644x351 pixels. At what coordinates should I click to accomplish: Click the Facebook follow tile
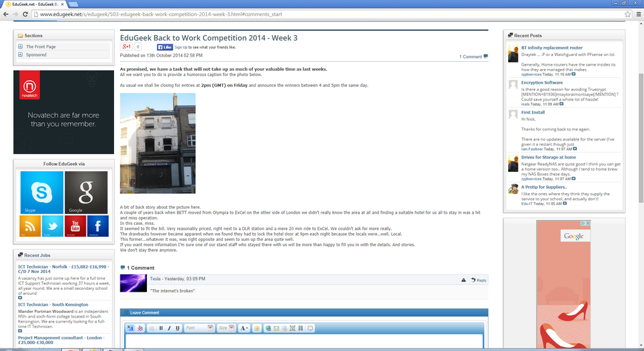[x=98, y=226]
